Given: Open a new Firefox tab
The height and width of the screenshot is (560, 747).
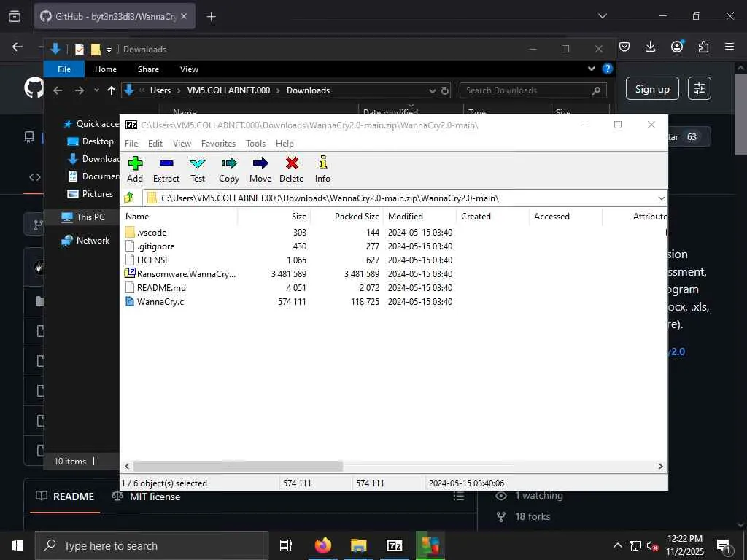Looking at the screenshot, I should point(211,17).
